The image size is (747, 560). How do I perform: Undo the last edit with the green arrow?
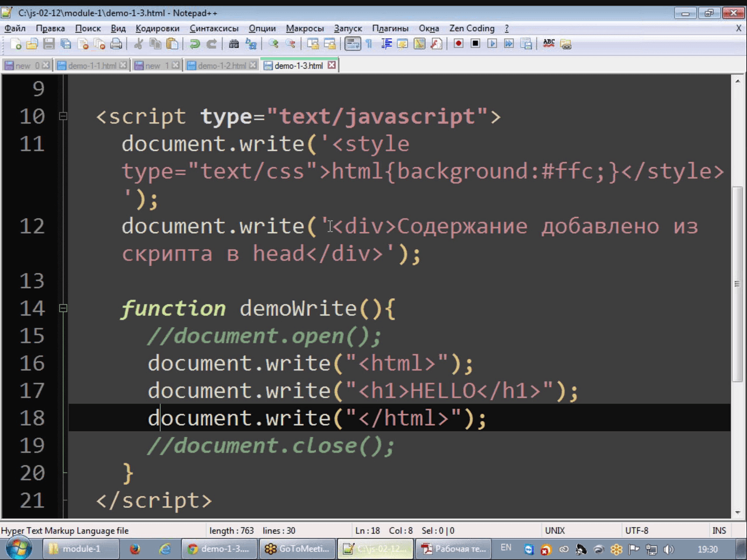[x=194, y=44]
